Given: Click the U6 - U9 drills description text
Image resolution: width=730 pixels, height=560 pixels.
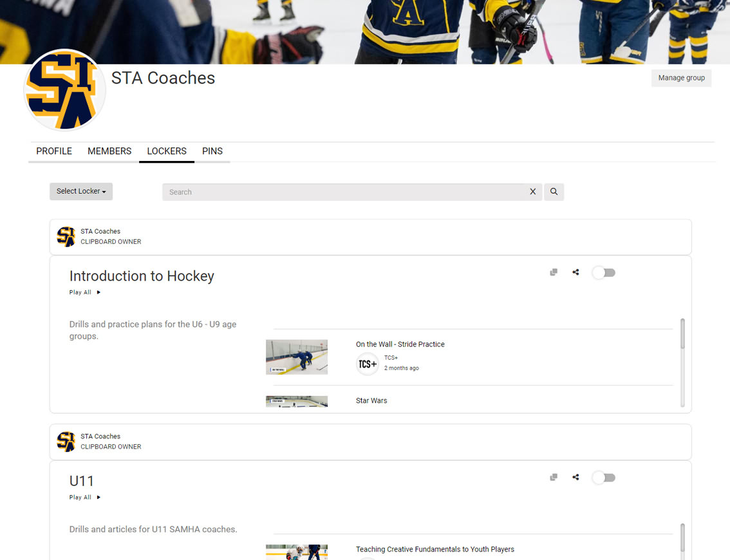Looking at the screenshot, I should pyautogui.click(x=153, y=330).
